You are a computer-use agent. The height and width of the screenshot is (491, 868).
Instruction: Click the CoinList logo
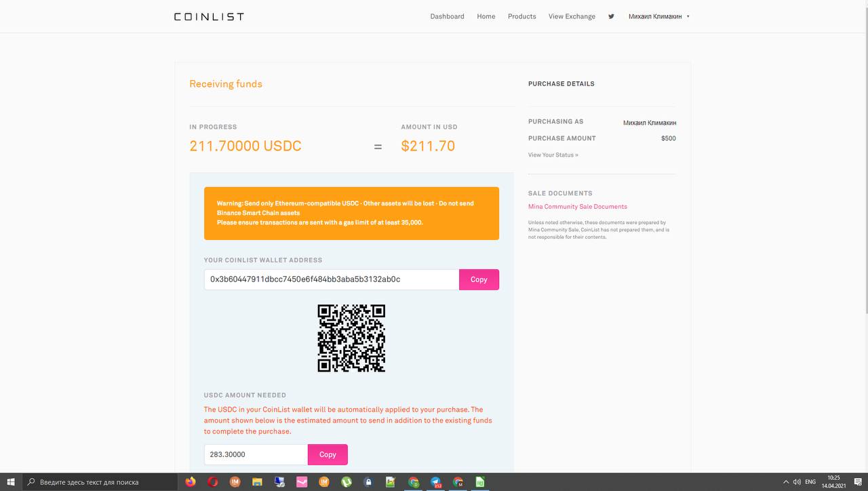coord(209,16)
